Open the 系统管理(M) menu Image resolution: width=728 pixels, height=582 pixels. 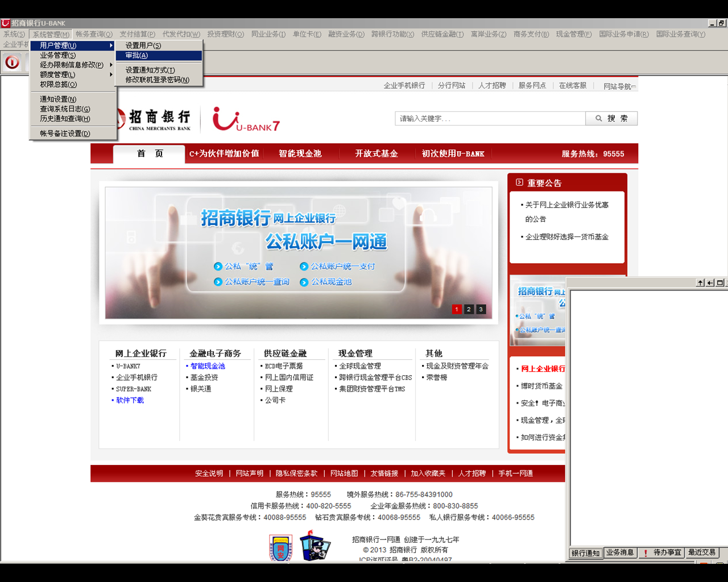(x=51, y=35)
